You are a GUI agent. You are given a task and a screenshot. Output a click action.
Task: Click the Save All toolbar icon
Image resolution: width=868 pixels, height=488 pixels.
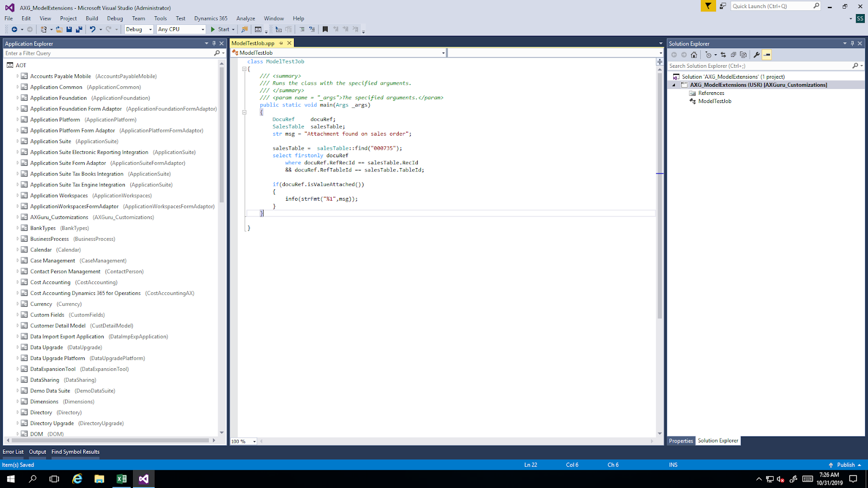point(79,29)
